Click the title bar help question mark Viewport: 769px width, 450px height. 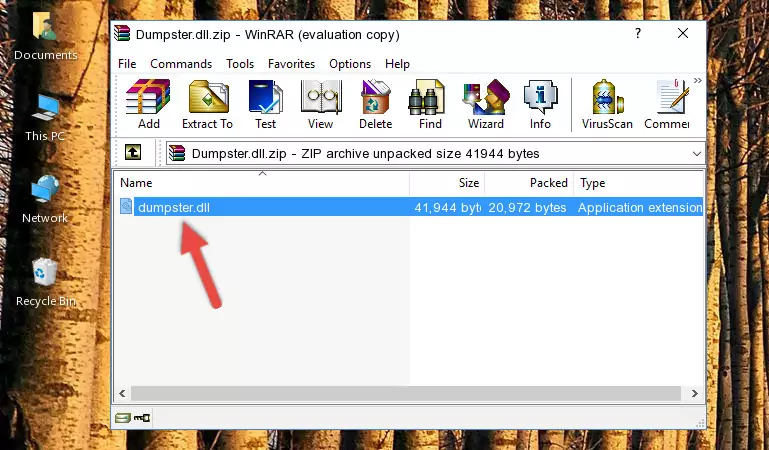638,33
